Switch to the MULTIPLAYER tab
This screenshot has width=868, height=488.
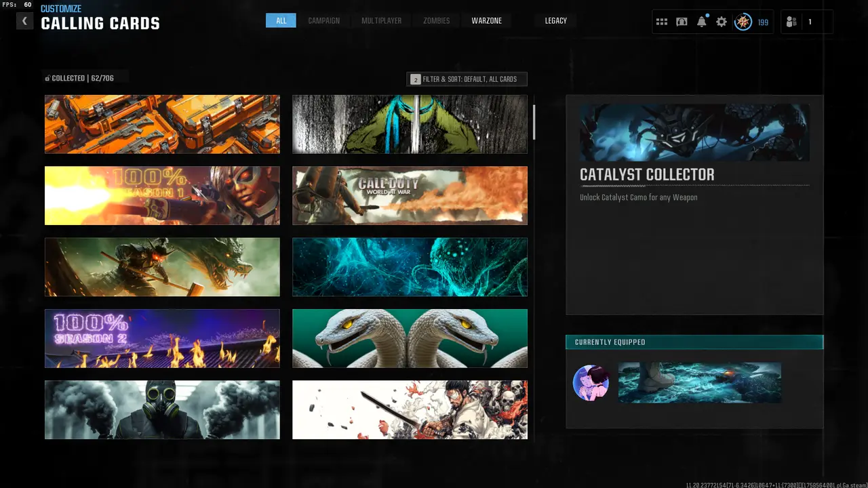pyautogui.click(x=381, y=21)
